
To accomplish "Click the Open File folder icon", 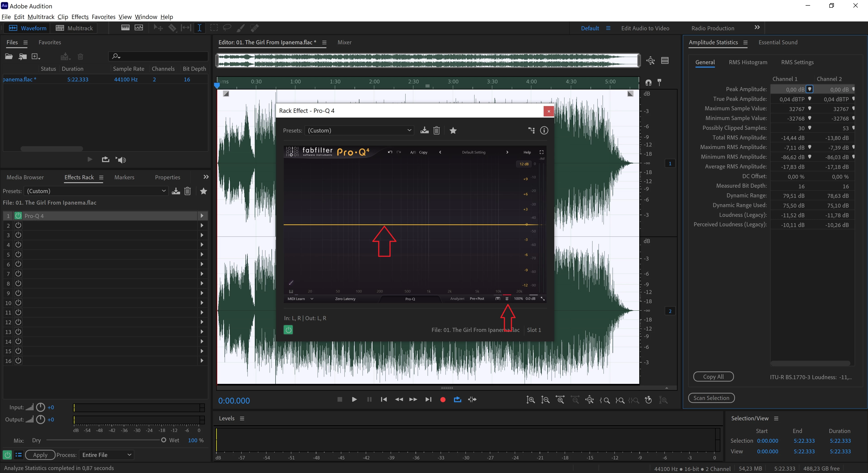I will 9,57.
